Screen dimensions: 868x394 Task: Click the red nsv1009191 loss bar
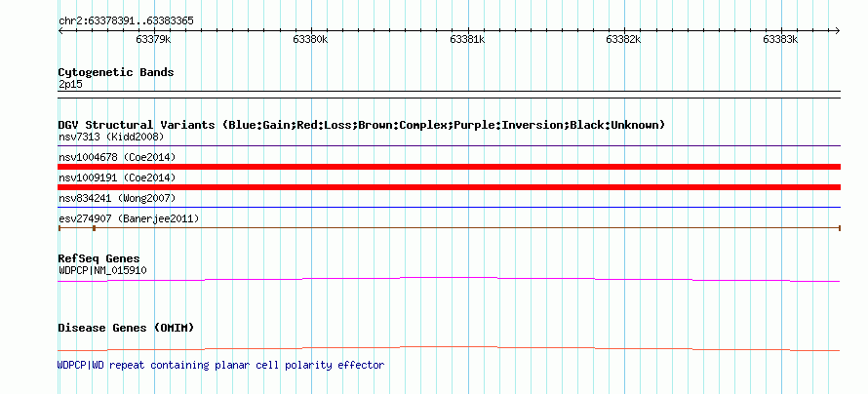click(x=449, y=187)
